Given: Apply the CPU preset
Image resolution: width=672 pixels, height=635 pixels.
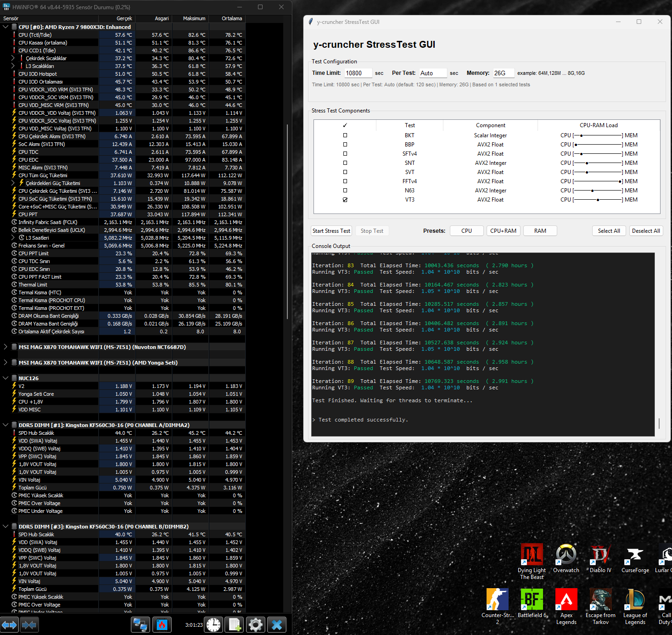Looking at the screenshot, I should tap(467, 231).
